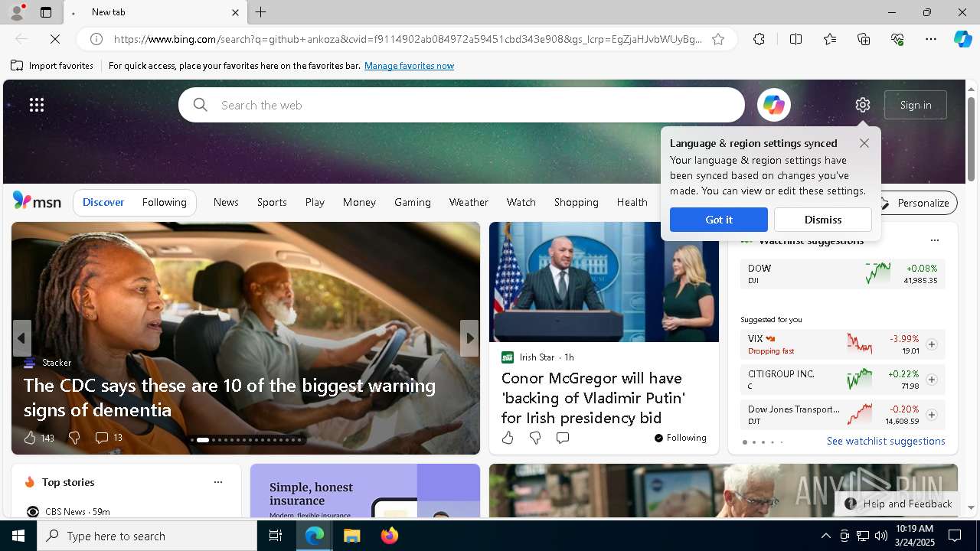Like the Conor McGregor article
The height and width of the screenshot is (551, 980).
508,438
